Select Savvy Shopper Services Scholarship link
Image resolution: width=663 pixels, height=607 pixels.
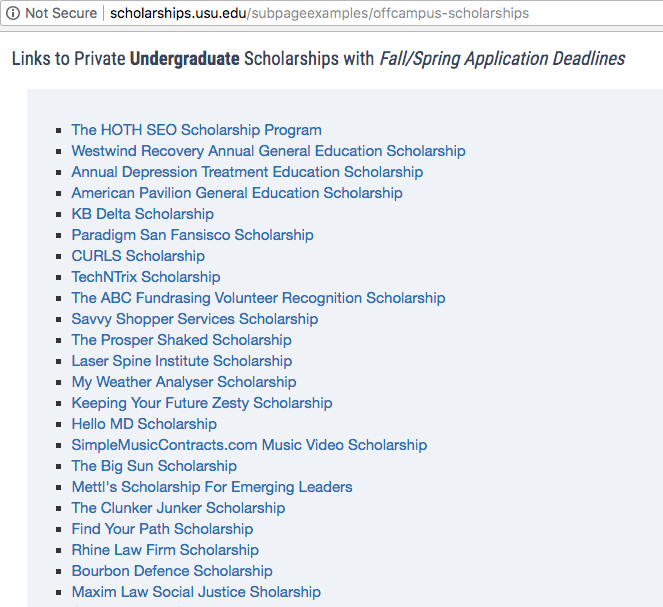195,319
